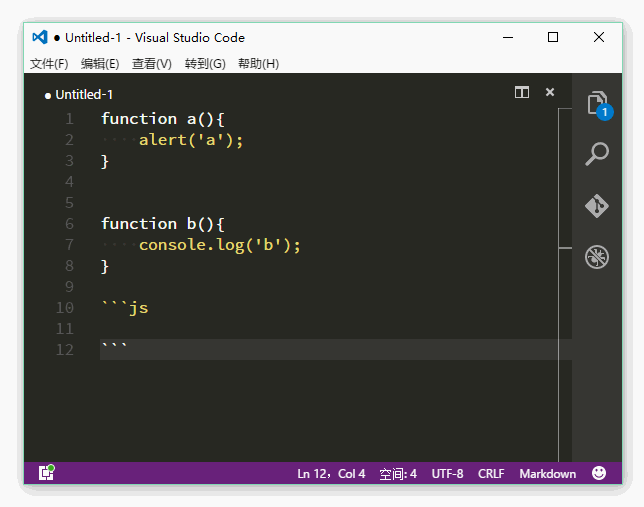The image size is (644, 507).
Task: Close the Untitled-1 editor
Action: tap(550, 92)
